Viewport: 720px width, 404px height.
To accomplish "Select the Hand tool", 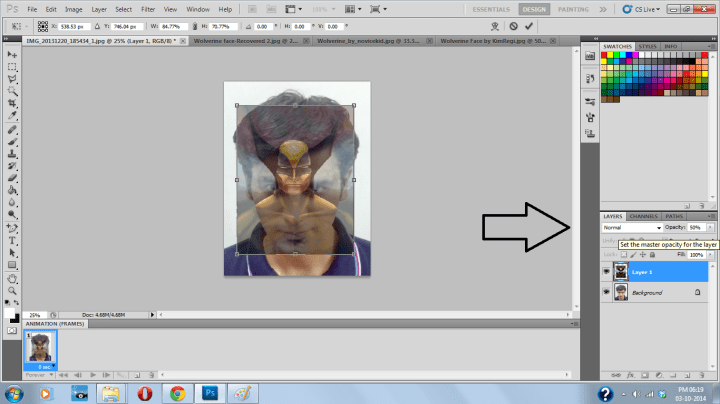I will point(12,279).
